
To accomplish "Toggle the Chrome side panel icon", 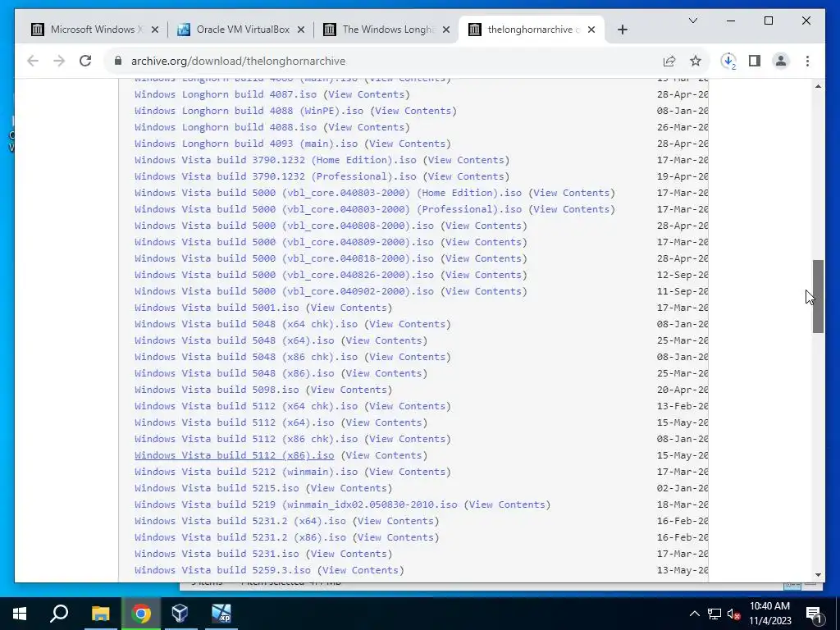I will tap(755, 61).
